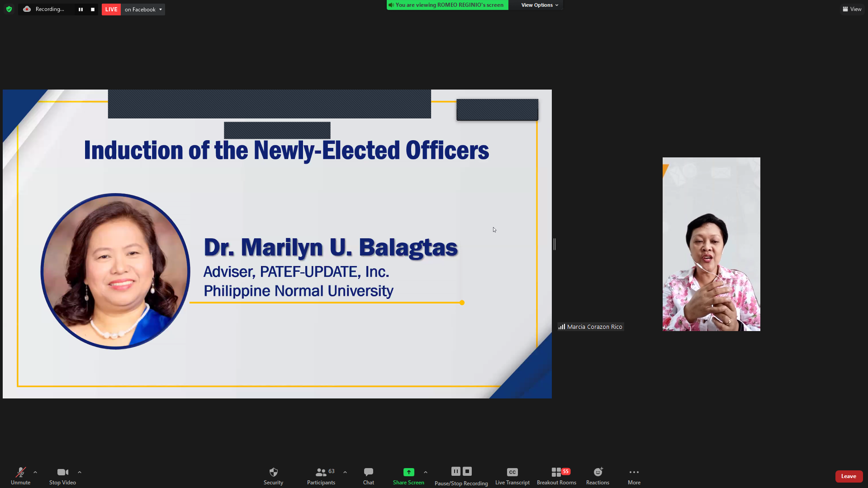Stop Video camera
The height and width of the screenshot is (488, 868).
[62, 475]
